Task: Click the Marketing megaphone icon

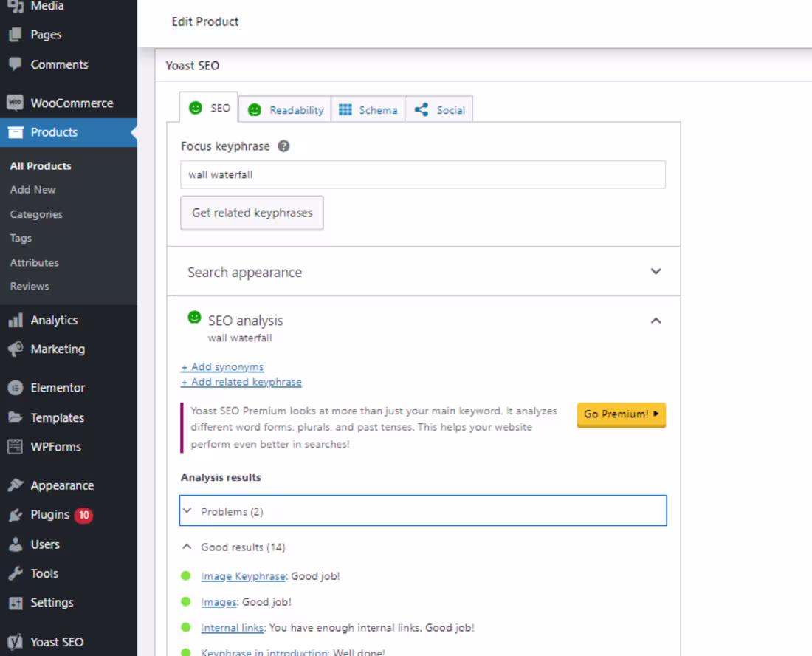Action: [16, 349]
